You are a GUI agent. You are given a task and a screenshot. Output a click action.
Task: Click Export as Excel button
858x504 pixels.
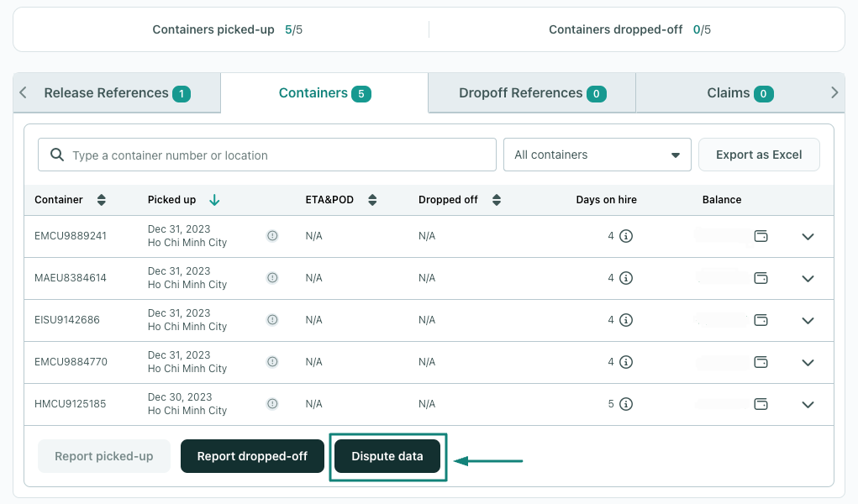tap(759, 155)
